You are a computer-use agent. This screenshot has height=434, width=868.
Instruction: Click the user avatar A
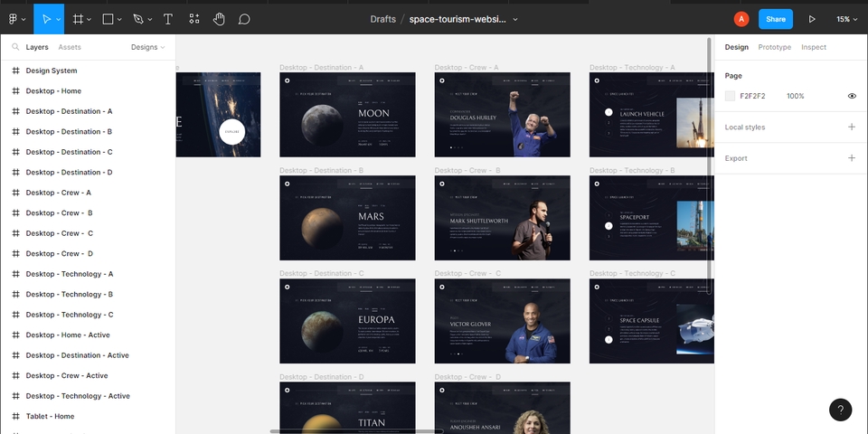click(741, 19)
